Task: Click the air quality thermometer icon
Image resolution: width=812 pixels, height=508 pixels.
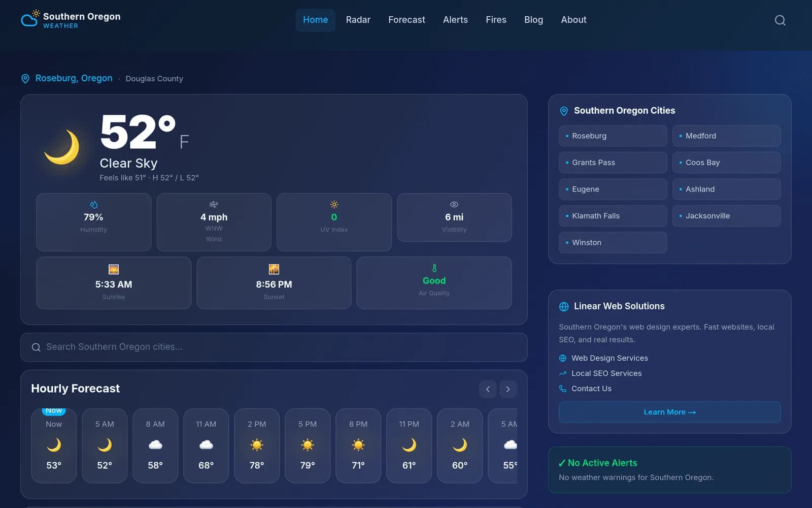Action: [x=434, y=268]
